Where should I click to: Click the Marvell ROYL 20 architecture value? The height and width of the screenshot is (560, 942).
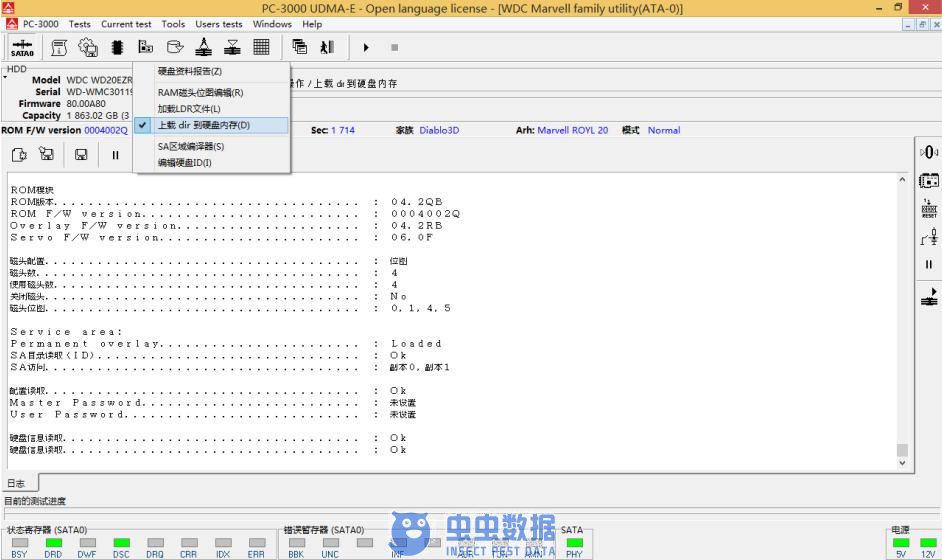click(x=573, y=130)
